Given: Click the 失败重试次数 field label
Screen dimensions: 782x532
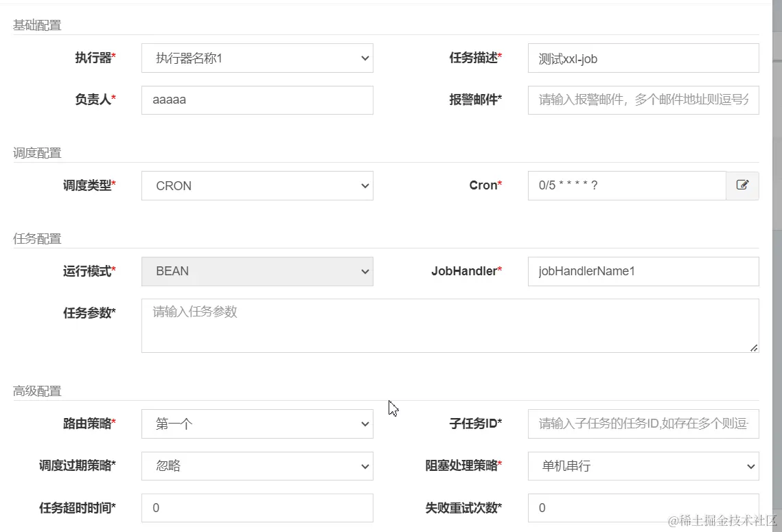Looking at the screenshot, I should point(463,507).
